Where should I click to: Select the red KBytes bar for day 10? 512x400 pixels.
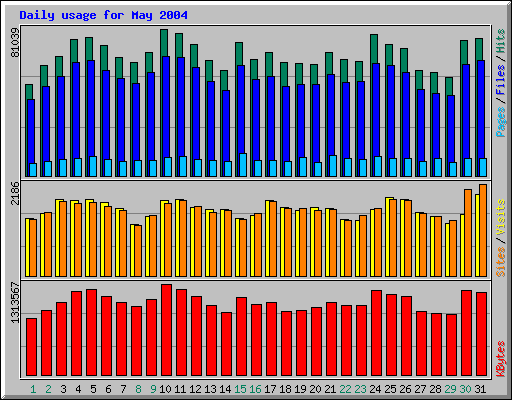(x=166, y=330)
